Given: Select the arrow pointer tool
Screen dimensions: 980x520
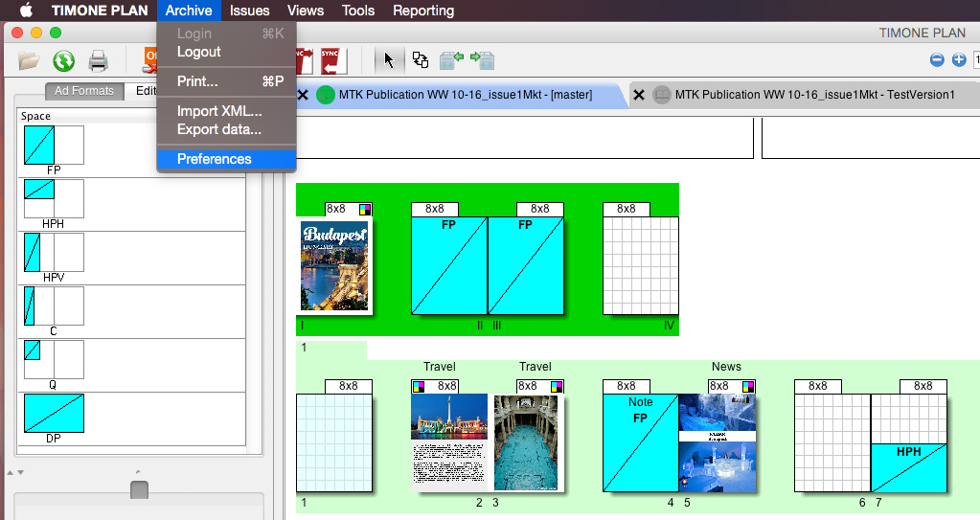Looking at the screenshot, I should [389, 60].
